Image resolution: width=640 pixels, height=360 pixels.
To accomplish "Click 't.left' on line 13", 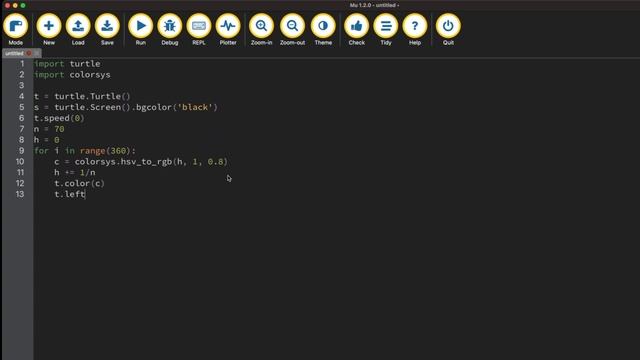I will click(x=69, y=194).
